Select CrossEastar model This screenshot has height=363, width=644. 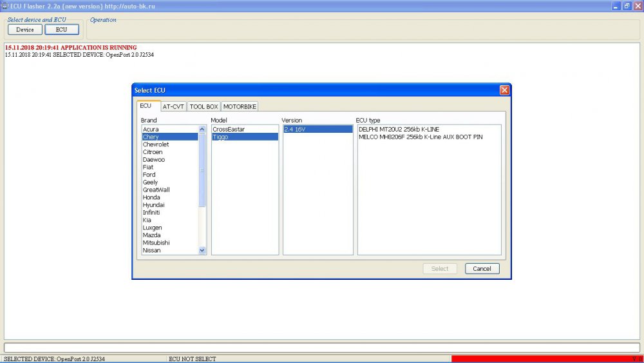229,130
